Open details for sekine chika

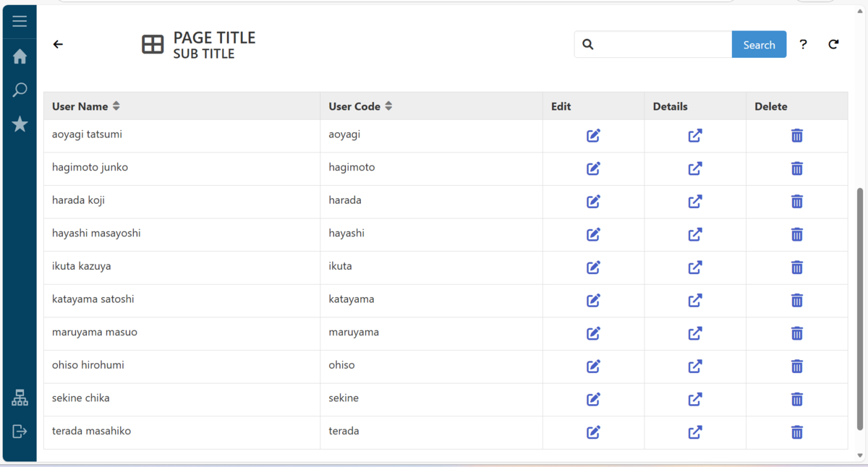pos(695,399)
